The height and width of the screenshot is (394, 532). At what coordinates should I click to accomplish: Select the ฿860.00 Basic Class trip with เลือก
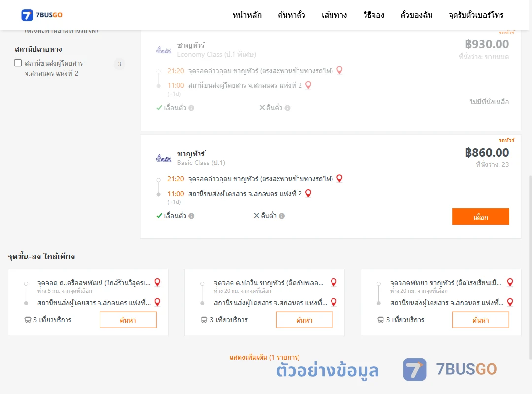[480, 217]
